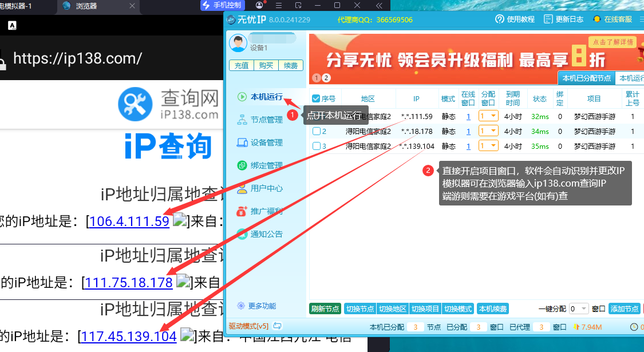Click 添加节点 add node
Image resolution: width=644 pixels, height=352 pixels.
625,309
